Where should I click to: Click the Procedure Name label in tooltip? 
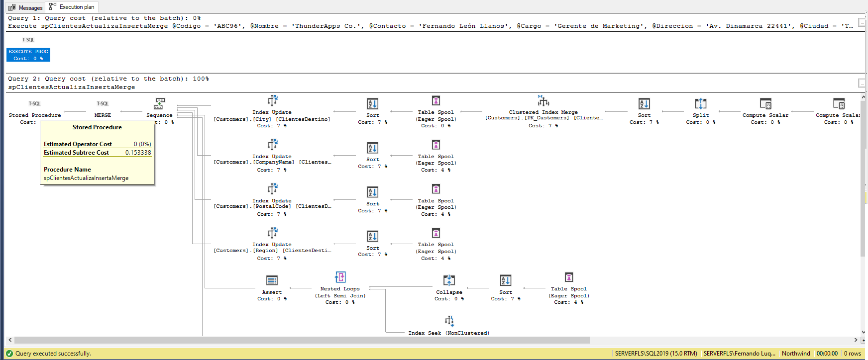click(67, 170)
